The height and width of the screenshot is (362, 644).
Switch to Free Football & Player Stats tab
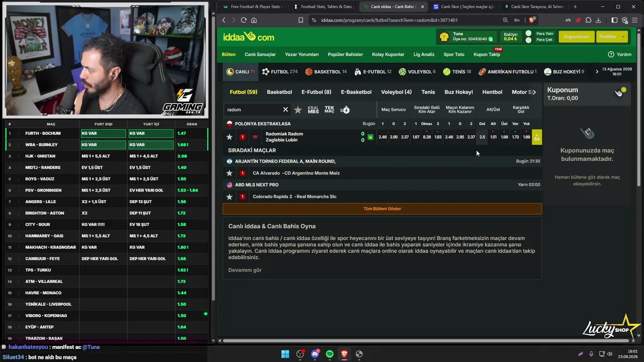253,7
